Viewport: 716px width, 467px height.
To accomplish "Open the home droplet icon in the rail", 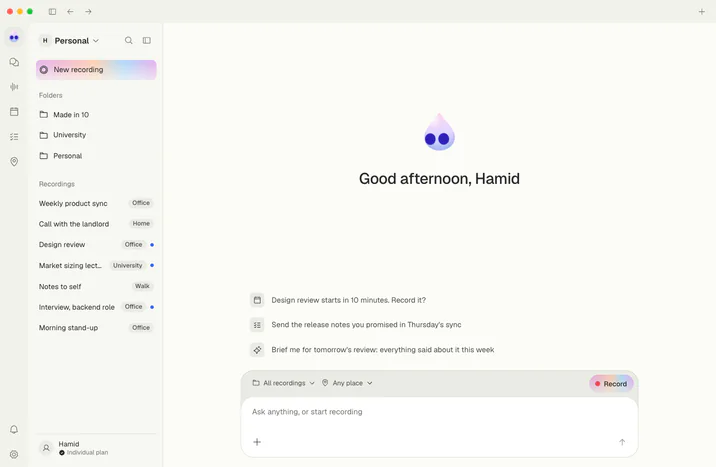I will pyautogui.click(x=14, y=37).
